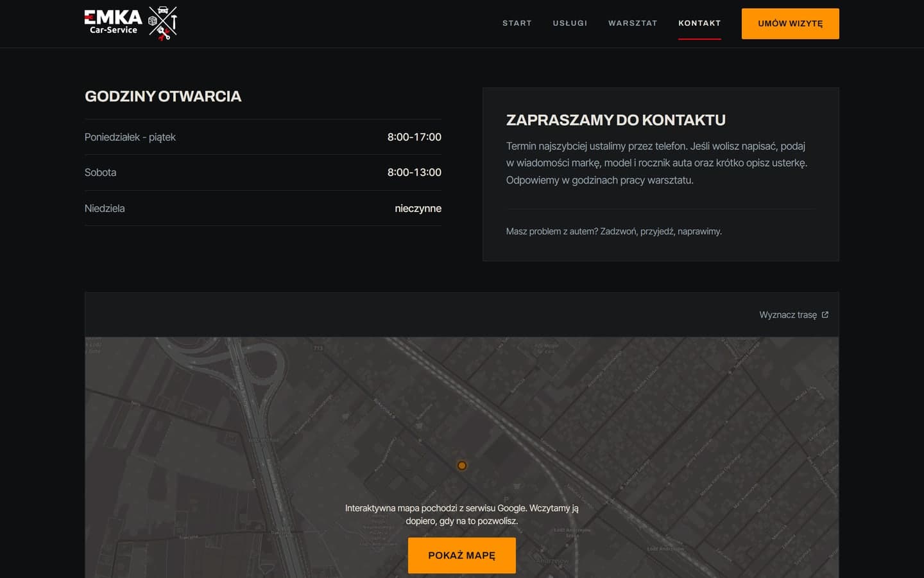The image size is (924, 578).
Task: Click the paragraph starting Termin najszybciej ustalimy
Action: click(x=657, y=163)
